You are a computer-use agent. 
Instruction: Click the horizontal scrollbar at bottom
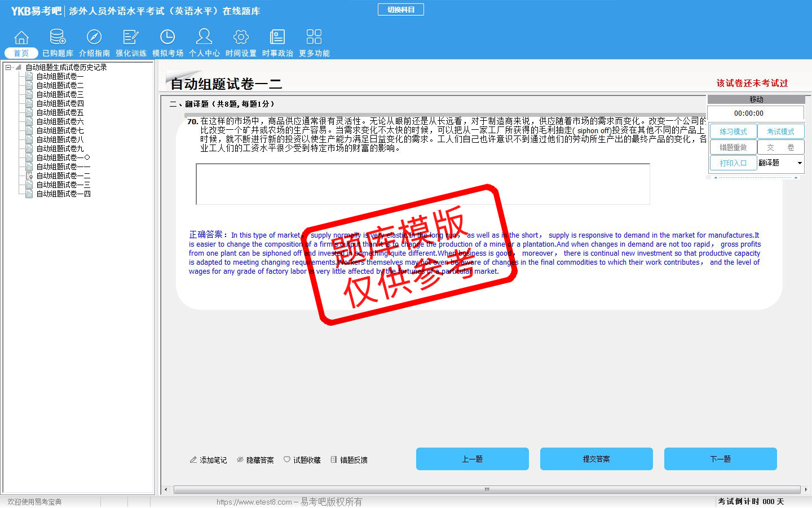pyautogui.click(x=486, y=489)
